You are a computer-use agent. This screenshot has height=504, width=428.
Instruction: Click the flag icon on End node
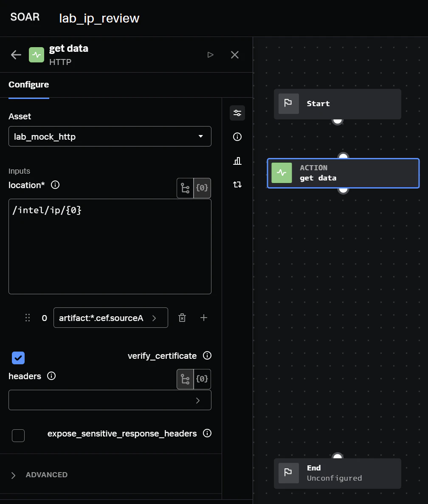tap(289, 473)
